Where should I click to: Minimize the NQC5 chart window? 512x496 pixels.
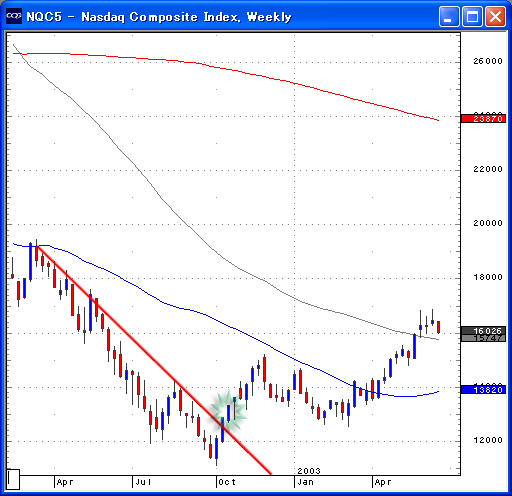[x=449, y=16]
